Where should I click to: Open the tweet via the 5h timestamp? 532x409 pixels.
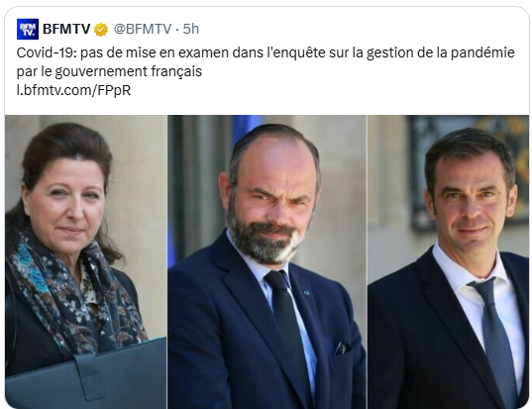[190, 29]
